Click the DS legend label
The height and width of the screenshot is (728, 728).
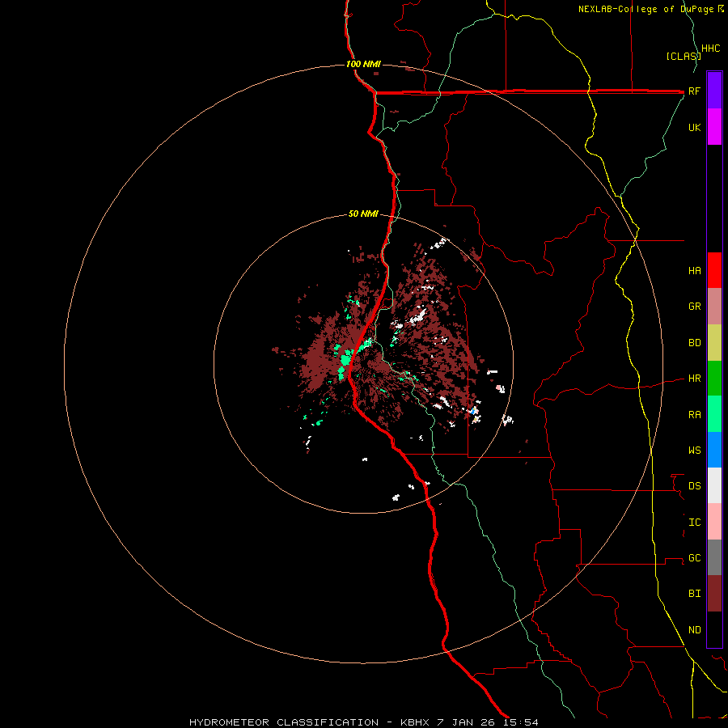tap(695, 485)
